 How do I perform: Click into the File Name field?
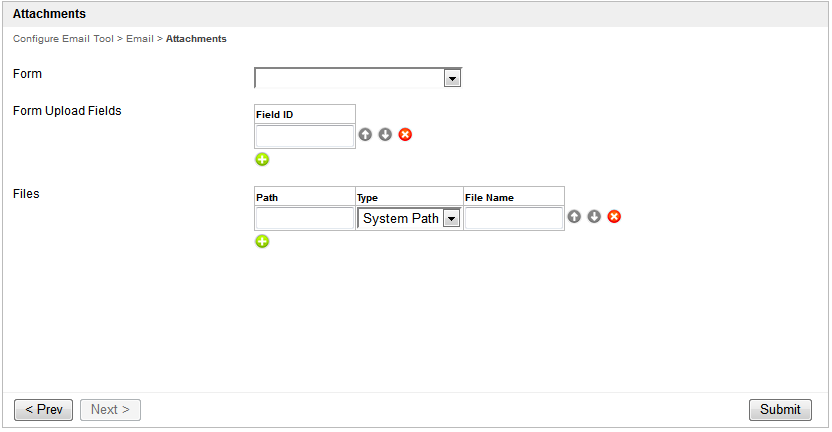click(x=514, y=219)
